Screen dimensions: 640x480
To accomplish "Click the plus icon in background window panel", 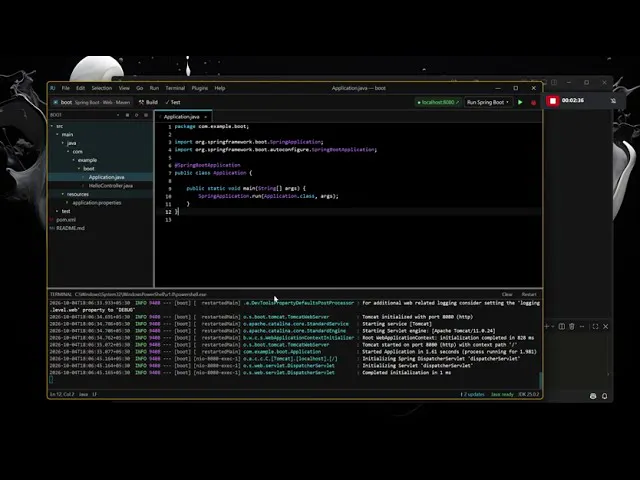I will point(547,327).
